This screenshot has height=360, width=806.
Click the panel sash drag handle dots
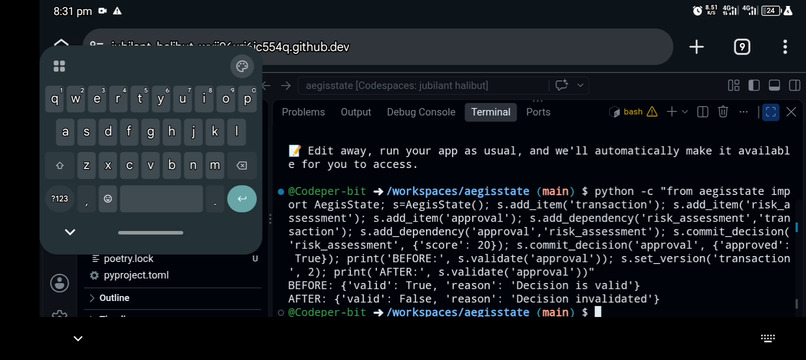pos(270,219)
